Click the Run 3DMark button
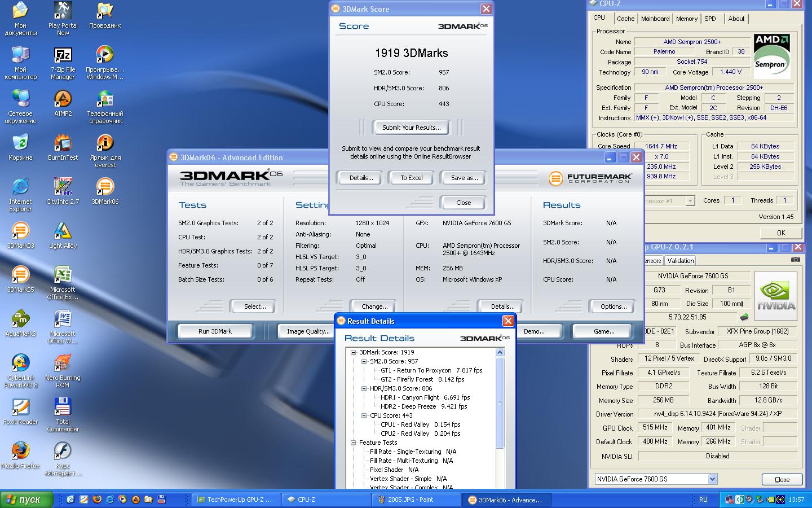 pos(215,331)
